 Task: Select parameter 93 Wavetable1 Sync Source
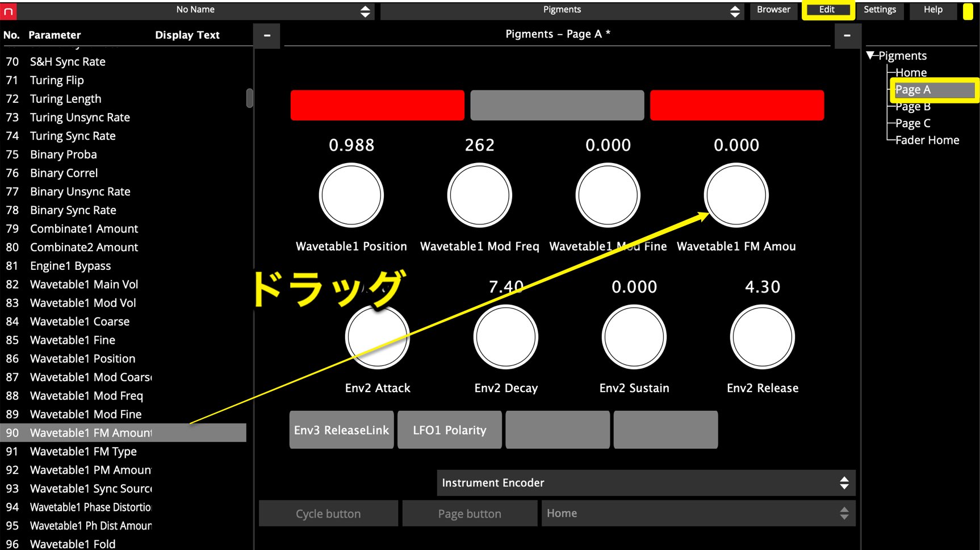coord(123,489)
